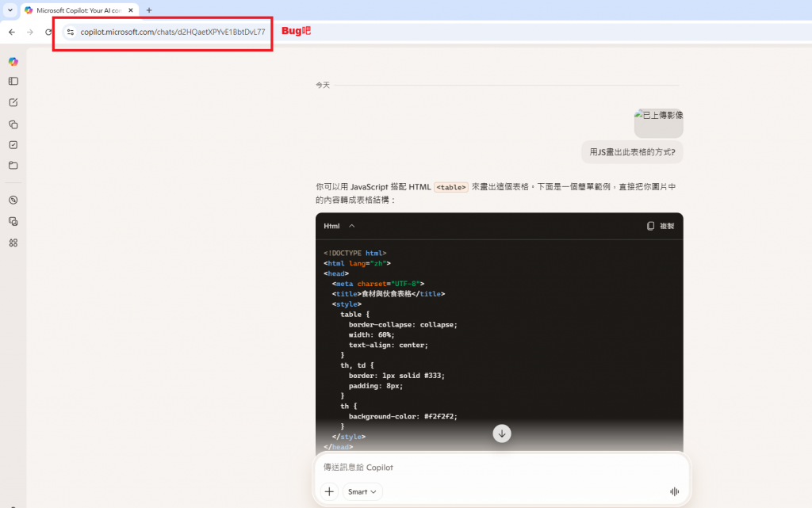Click the inline <table> code tag
The image size is (812, 508).
(x=451, y=187)
